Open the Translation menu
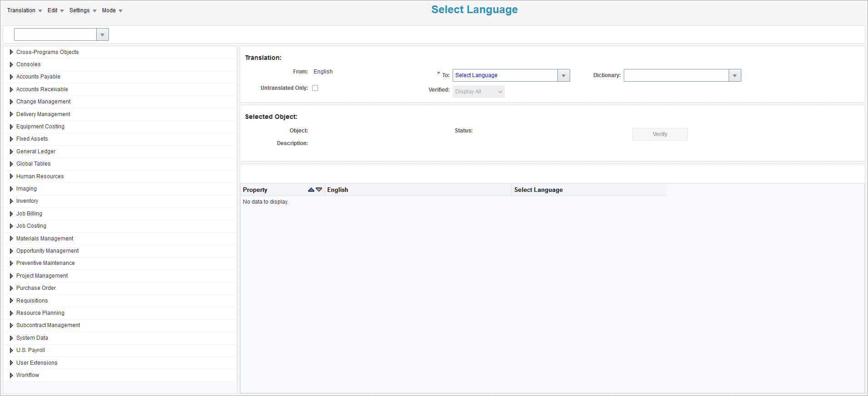The height and width of the screenshot is (396, 868). 25,10
